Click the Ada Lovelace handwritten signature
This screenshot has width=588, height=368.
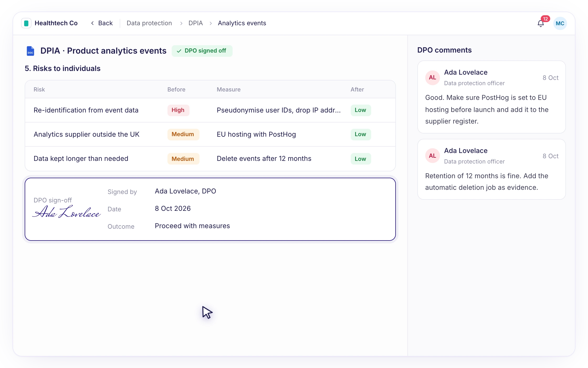point(66,212)
